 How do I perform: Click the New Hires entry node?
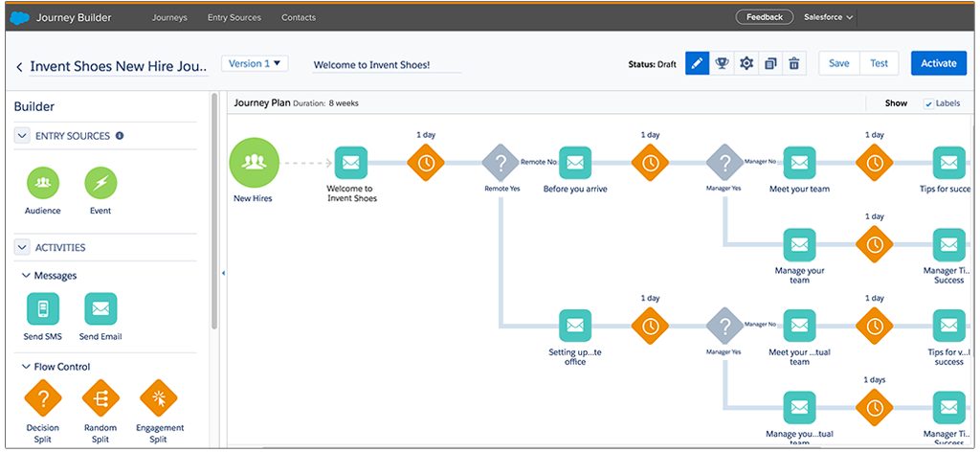254,163
